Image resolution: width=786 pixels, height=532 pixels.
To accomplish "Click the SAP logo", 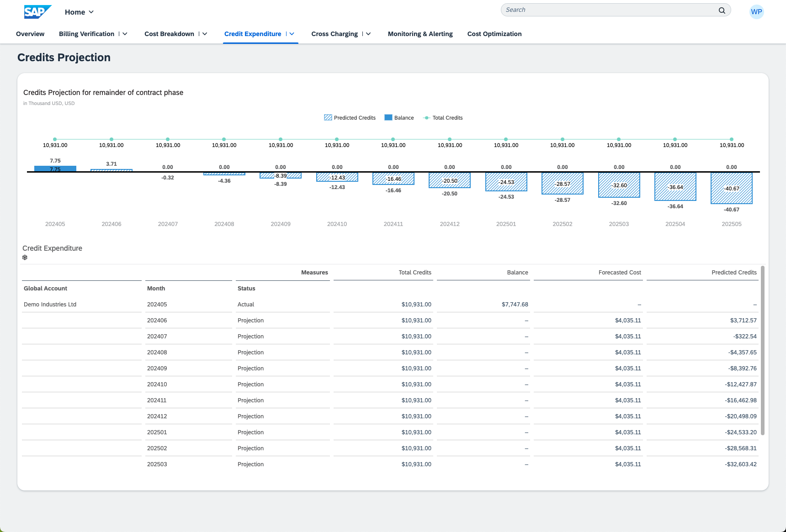I will point(37,12).
